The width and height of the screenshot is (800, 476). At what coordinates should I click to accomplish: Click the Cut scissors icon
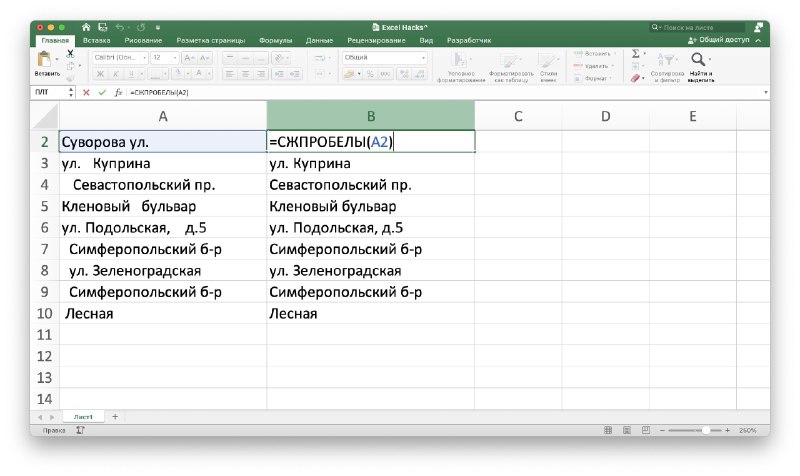pyautogui.click(x=70, y=54)
